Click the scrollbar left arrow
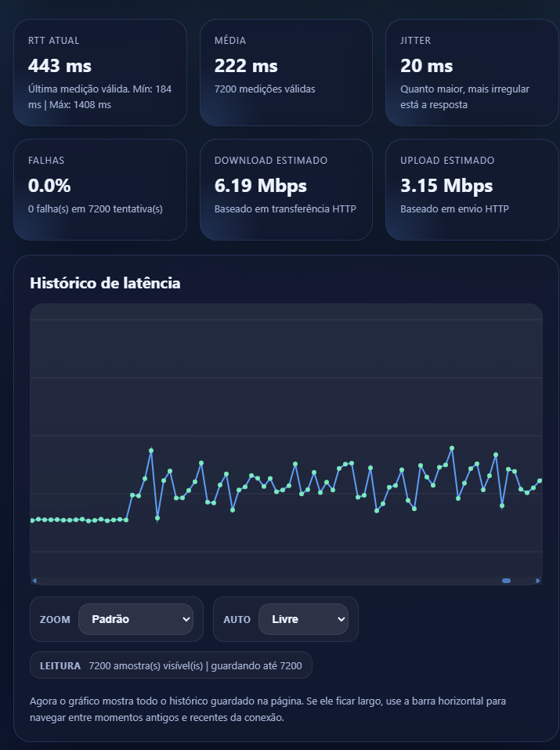 (34, 580)
